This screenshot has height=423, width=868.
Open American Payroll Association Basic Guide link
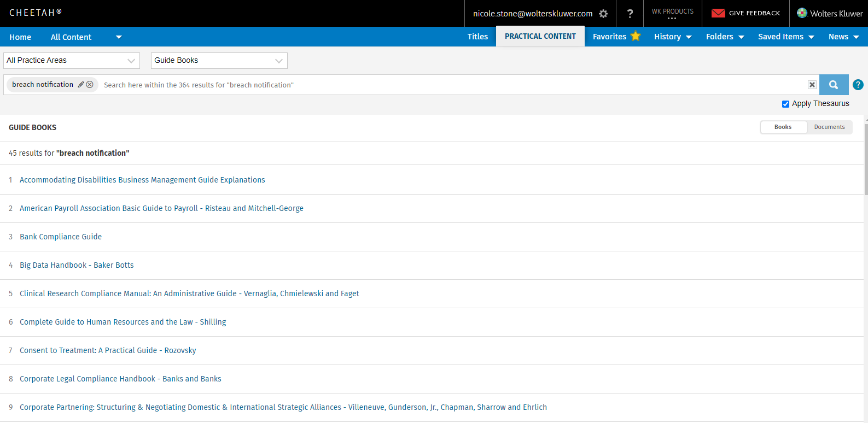(x=161, y=208)
